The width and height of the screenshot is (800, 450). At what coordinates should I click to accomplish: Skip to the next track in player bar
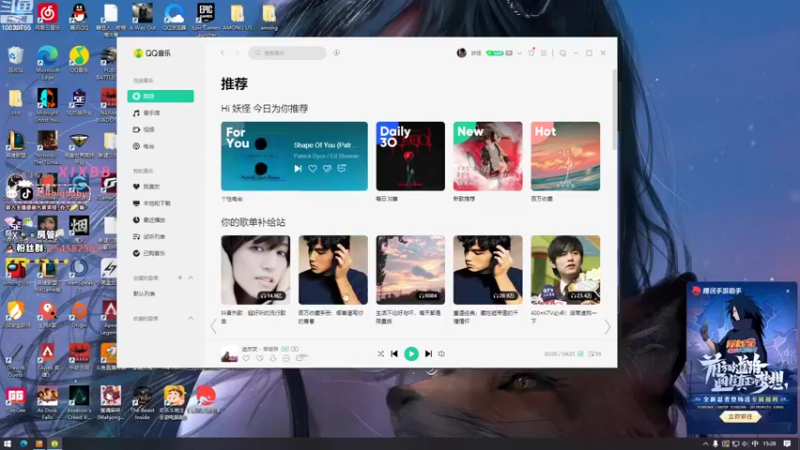(x=429, y=354)
